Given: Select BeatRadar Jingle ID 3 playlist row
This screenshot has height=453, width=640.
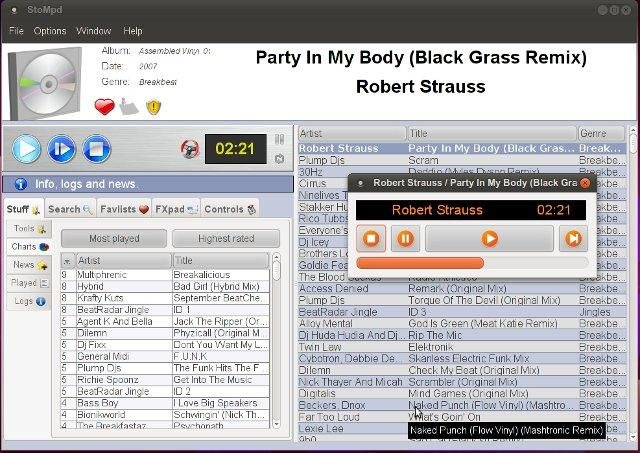Looking at the screenshot, I should pos(462,312).
